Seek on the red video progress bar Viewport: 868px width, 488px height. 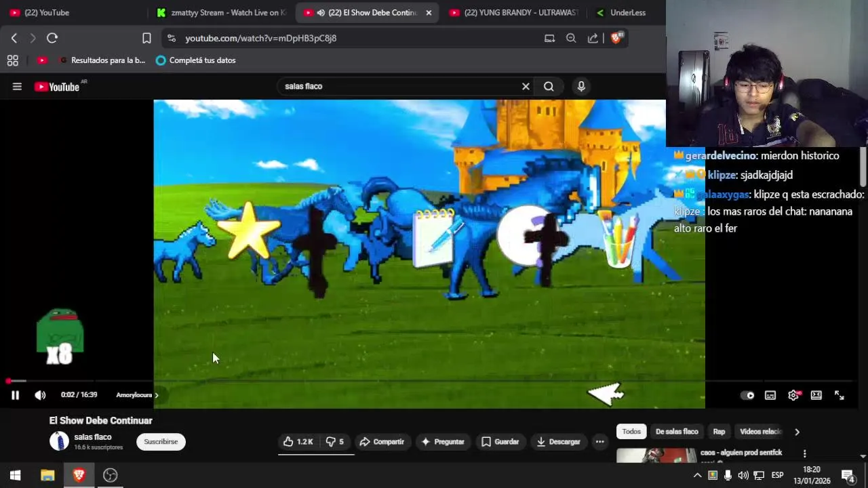[x=434, y=382]
